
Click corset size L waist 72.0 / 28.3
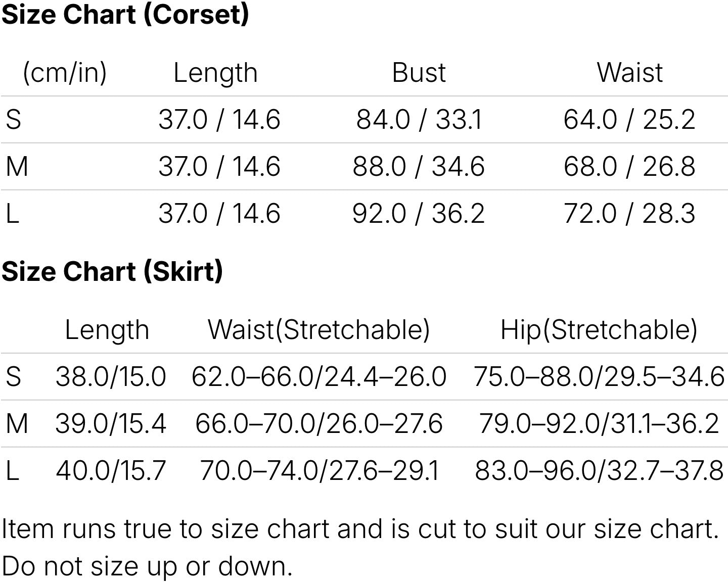tap(629, 213)
